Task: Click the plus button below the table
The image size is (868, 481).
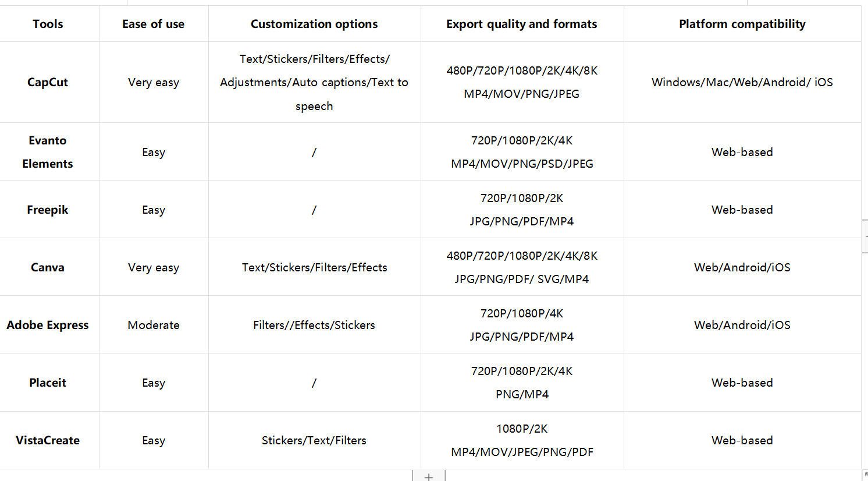Action: [x=429, y=477]
